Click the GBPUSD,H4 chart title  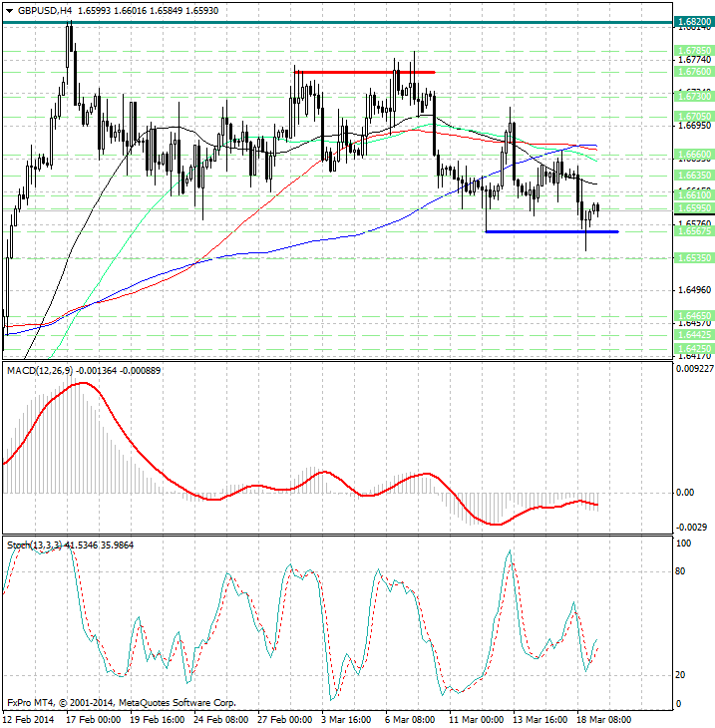click(38, 10)
